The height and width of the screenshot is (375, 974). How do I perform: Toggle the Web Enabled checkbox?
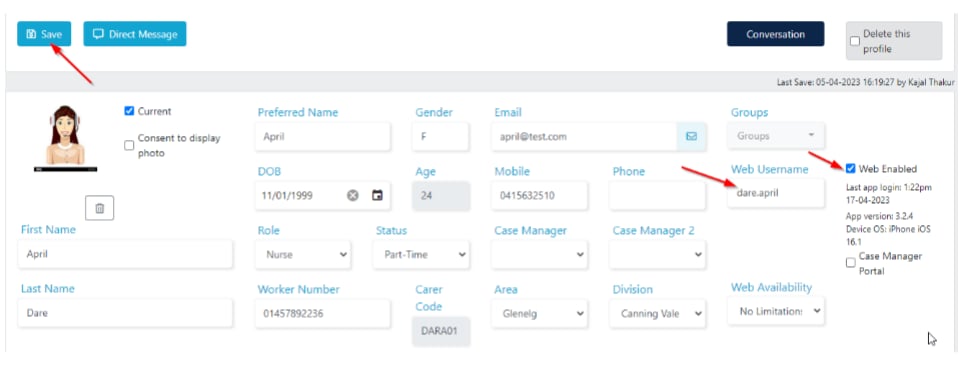coord(851,169)
